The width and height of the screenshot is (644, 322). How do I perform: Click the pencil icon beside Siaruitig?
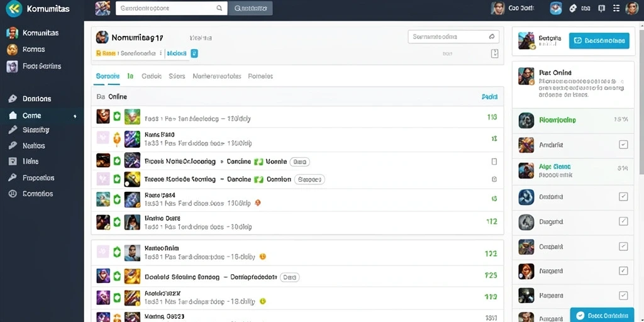13,130
